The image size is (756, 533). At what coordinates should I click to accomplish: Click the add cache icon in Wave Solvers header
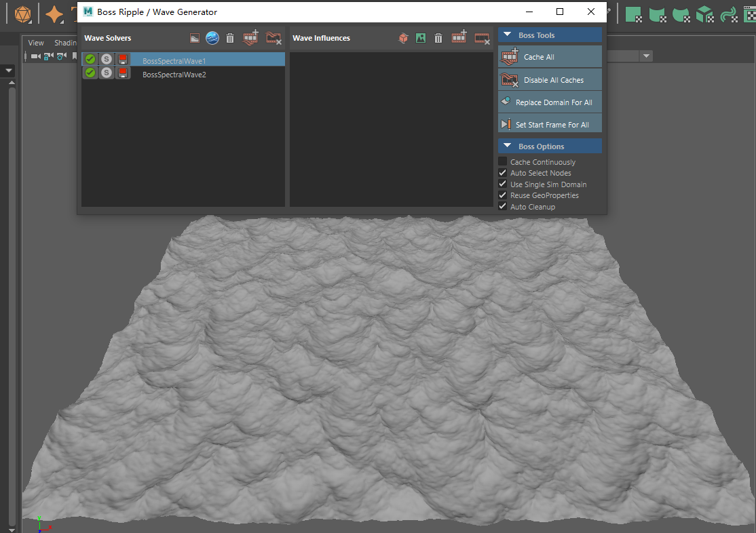pos(250,37)
